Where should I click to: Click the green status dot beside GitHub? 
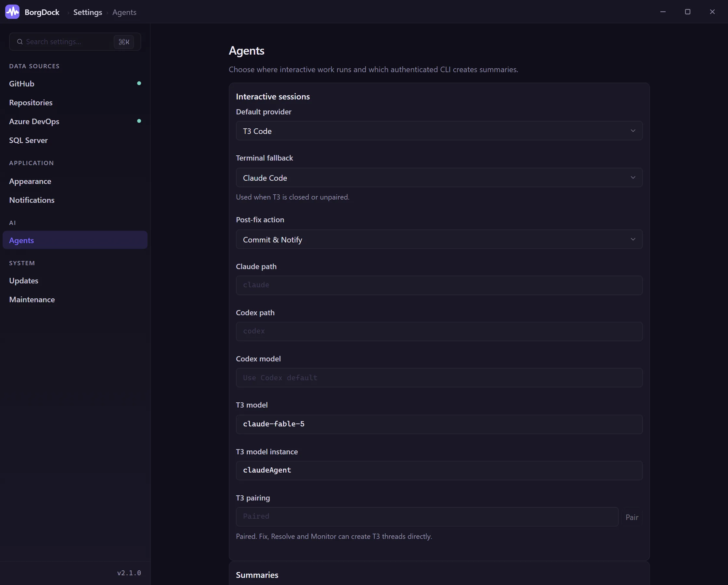coord(139,83)
